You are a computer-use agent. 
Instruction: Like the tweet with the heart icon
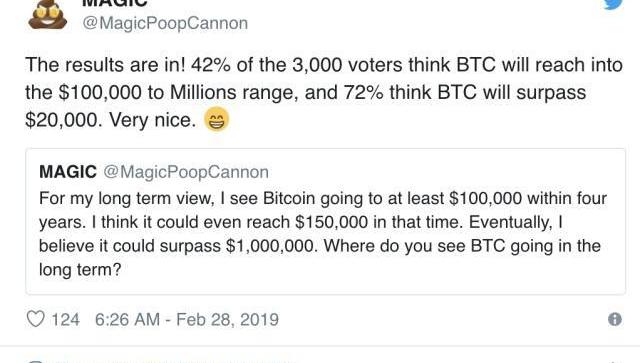coord(35,319)
